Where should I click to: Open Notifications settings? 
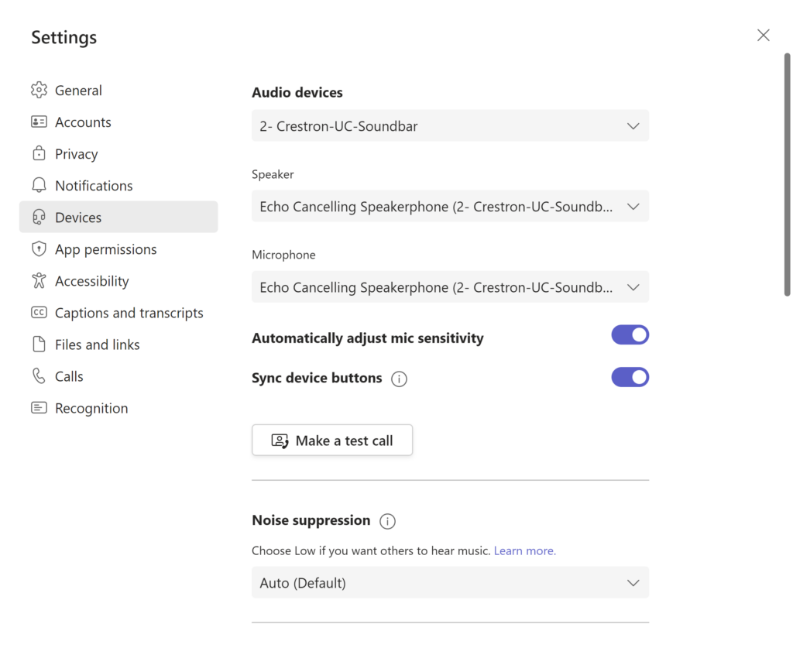pyautogui.click(x=118, y=185)
